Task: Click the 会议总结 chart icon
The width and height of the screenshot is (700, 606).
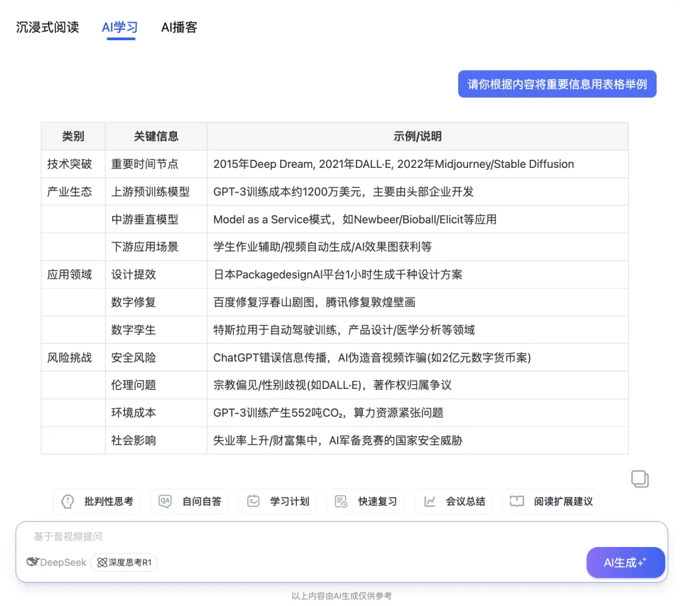Action: (430, 501)
